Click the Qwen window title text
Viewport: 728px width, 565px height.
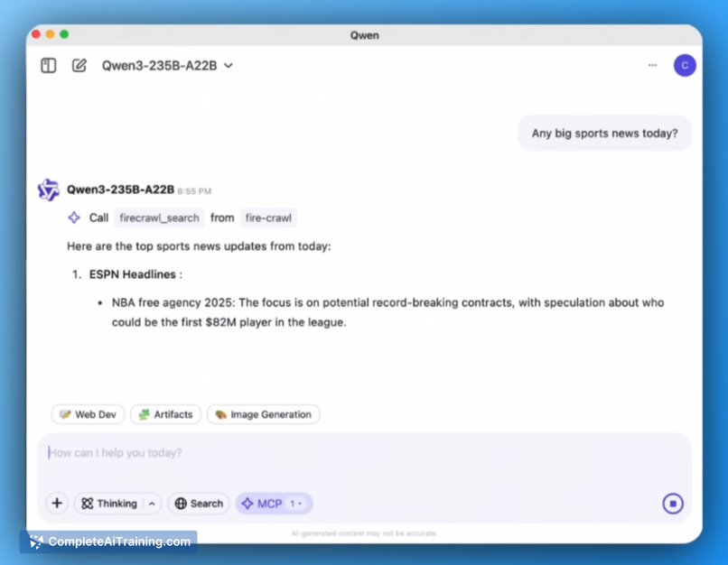tap(365, 35)
